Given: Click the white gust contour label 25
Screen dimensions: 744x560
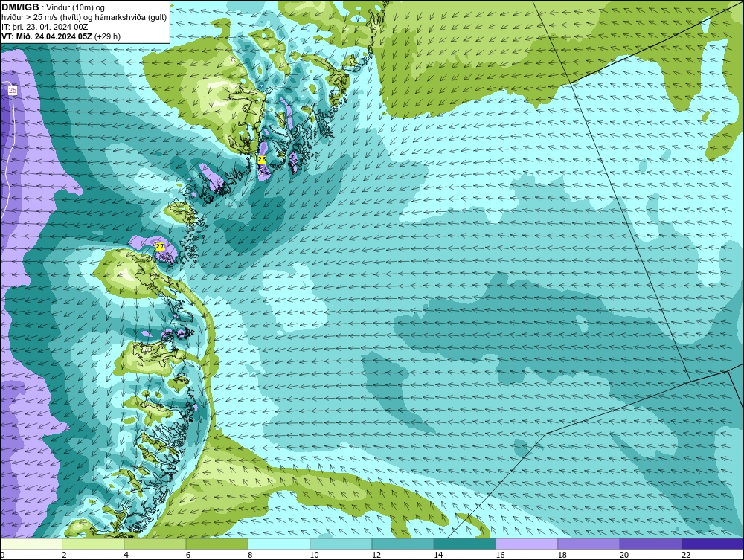Looking at the screenshot, I should (x=13, y=90).
